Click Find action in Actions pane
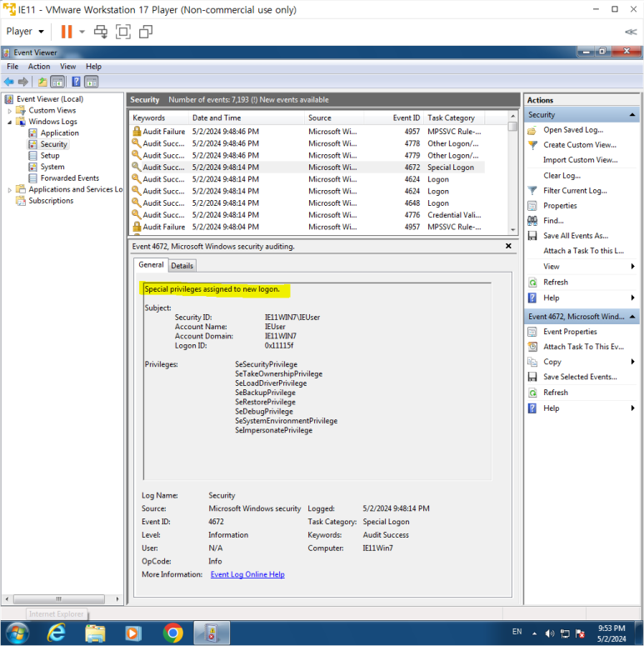 [x=553, y=220]
